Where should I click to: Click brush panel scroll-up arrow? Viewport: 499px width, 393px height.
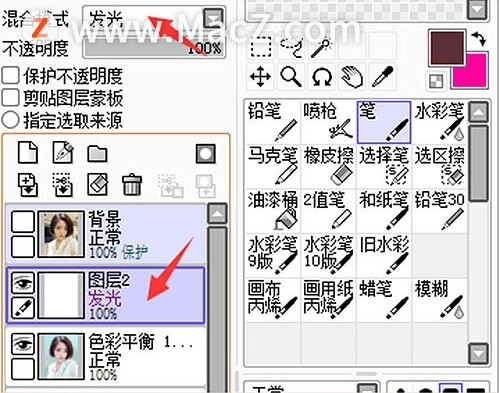click(478, 112)
